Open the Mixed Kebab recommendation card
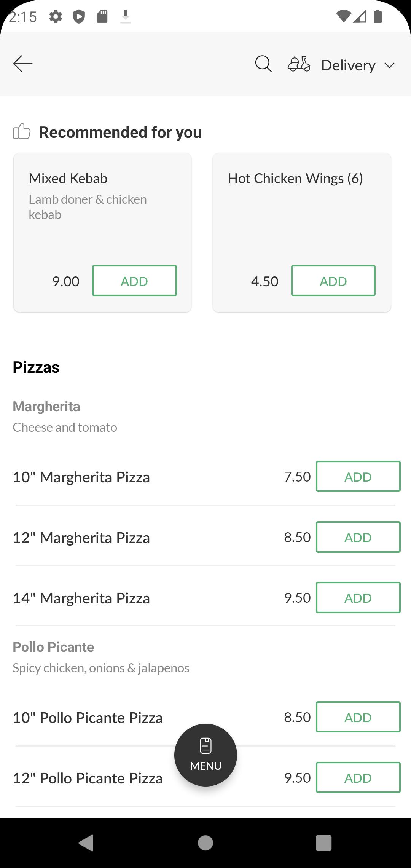The image size is (411, 868). [102, 233]
